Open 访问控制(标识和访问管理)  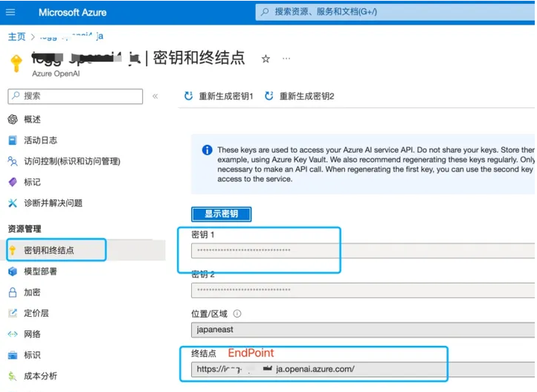point(72,161)
